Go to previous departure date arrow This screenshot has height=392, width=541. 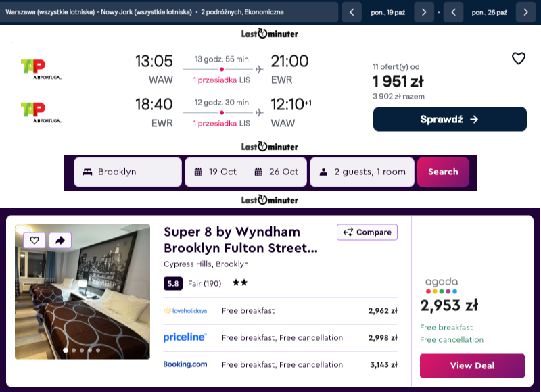[352, 12]
